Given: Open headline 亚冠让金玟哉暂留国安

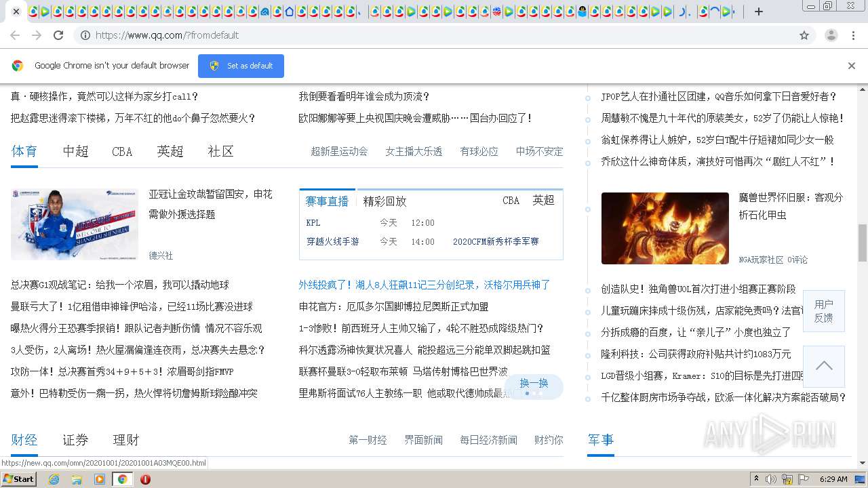Looking at the screenshot, I should 210,204.
